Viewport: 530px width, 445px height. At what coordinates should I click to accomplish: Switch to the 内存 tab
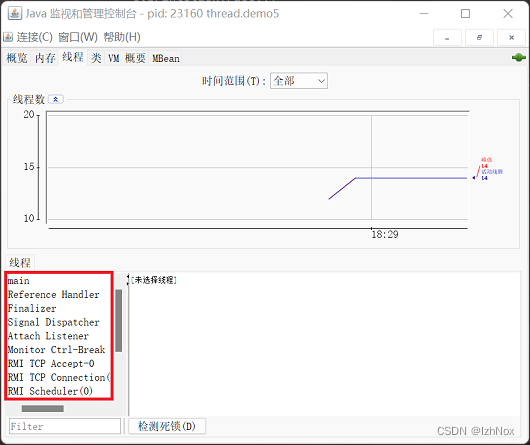tap(45, 58)
